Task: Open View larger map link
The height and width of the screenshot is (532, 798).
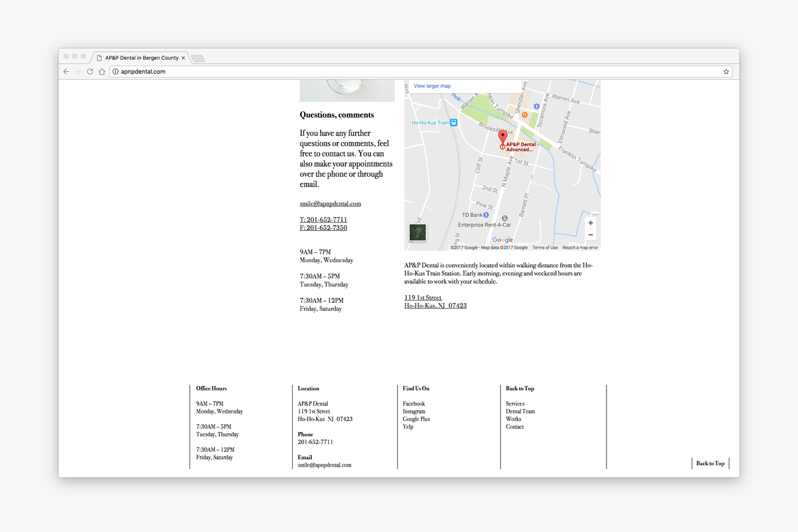Action: coord(432,86)
